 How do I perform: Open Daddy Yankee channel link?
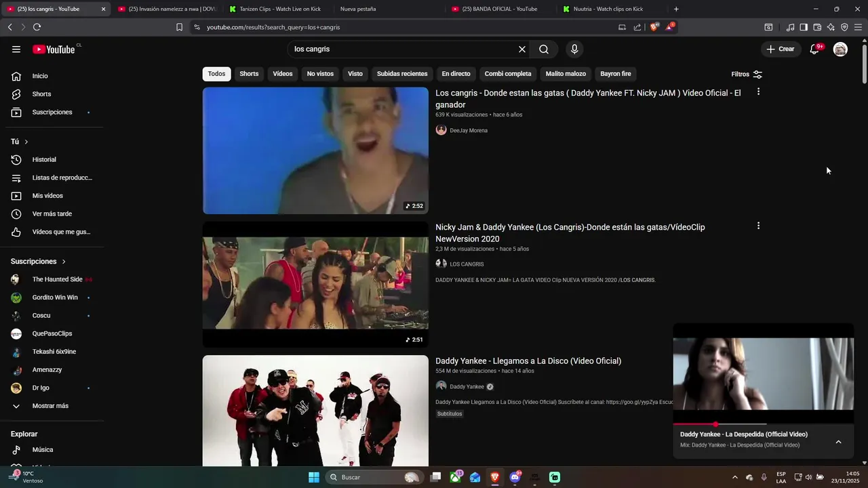click(467, 387)
